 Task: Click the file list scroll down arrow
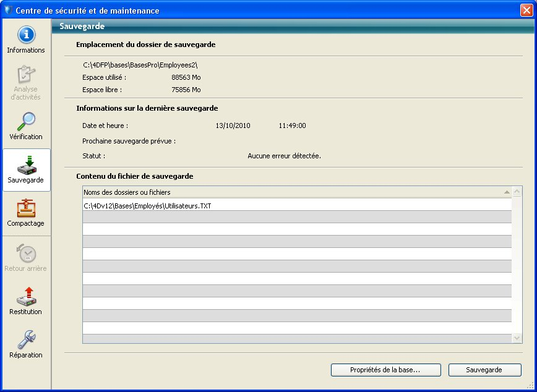(x=517, y=338)
